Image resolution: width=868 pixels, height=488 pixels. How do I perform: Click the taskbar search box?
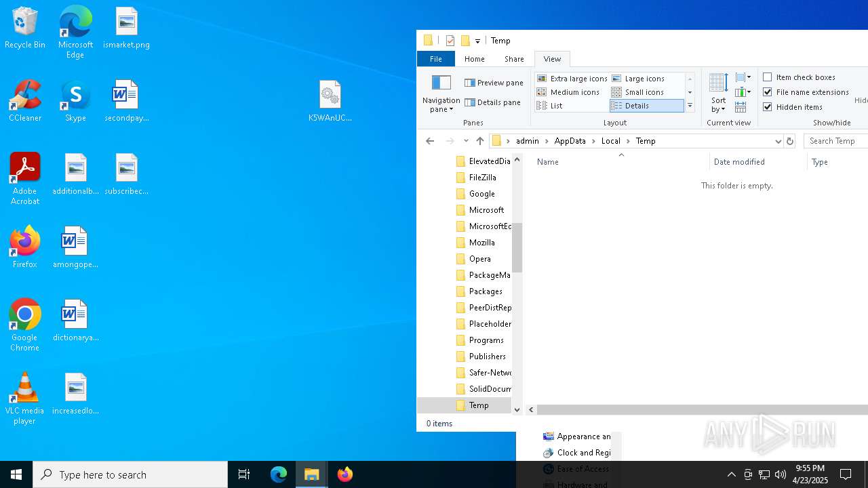click(x=130, y=474)
